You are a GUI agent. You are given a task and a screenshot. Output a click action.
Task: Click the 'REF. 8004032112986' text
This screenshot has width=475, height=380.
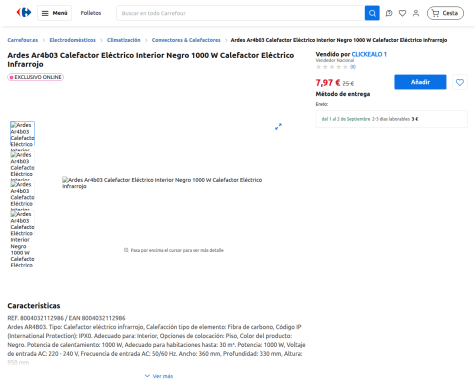(x=36, y=318)
